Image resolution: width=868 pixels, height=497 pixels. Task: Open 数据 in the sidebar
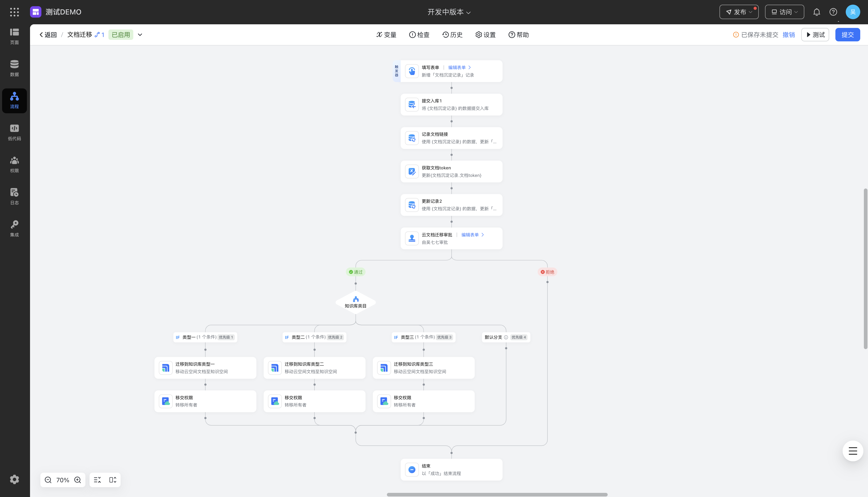click(x=14, y=68)
